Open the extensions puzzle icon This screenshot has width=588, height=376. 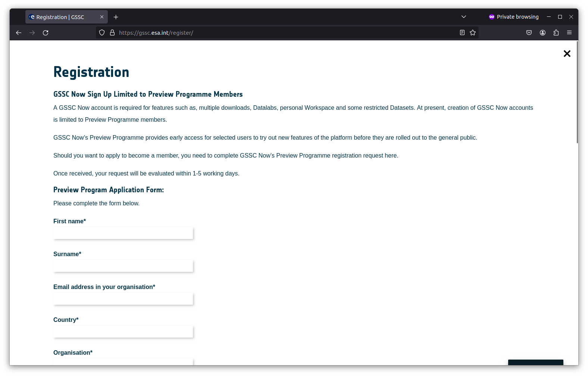coord(556,33)
